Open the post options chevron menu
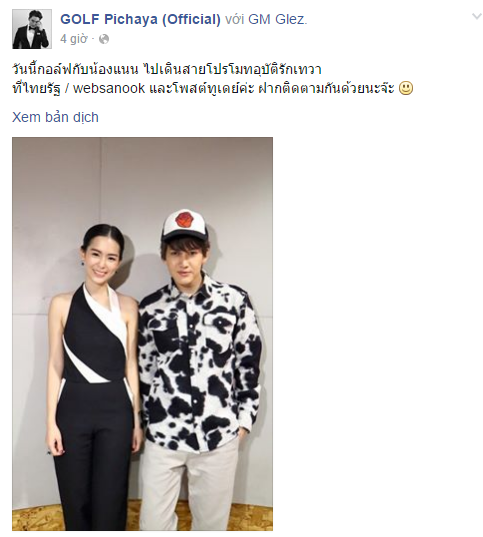Viewport: 483px width, 537px height. coord(476,16)
